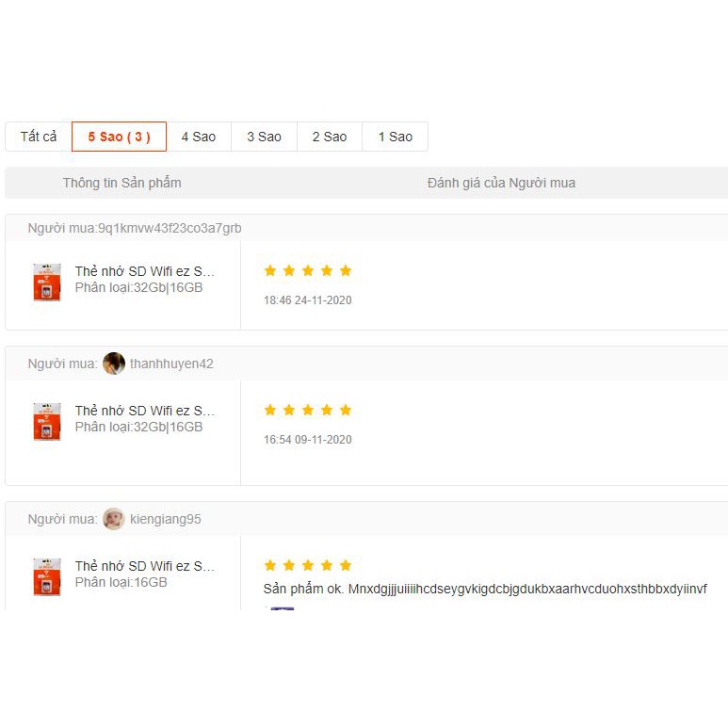The image size is (728, 728).
Task: Click review photo under Sản phẩm ok comment
Action: click(x=279, y=608)
